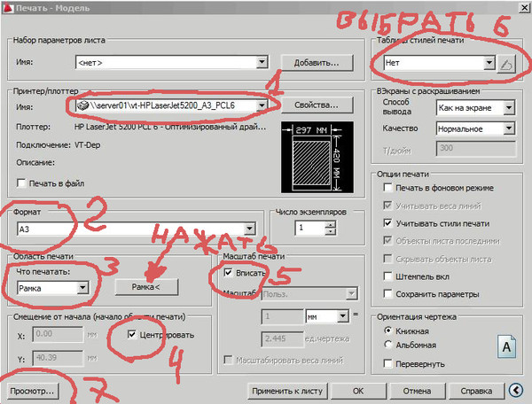
Task: Uncheck the Центрировать checkbox
Action: [x=132, y=335]
